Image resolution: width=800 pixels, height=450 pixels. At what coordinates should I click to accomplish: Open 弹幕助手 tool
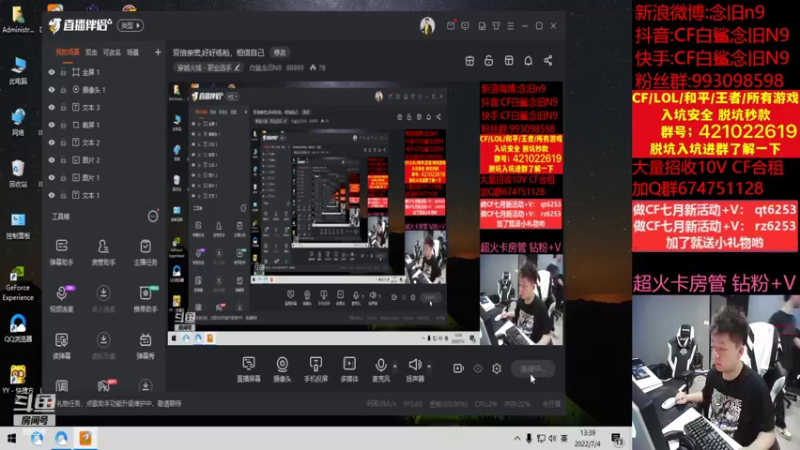coord(62,252)
